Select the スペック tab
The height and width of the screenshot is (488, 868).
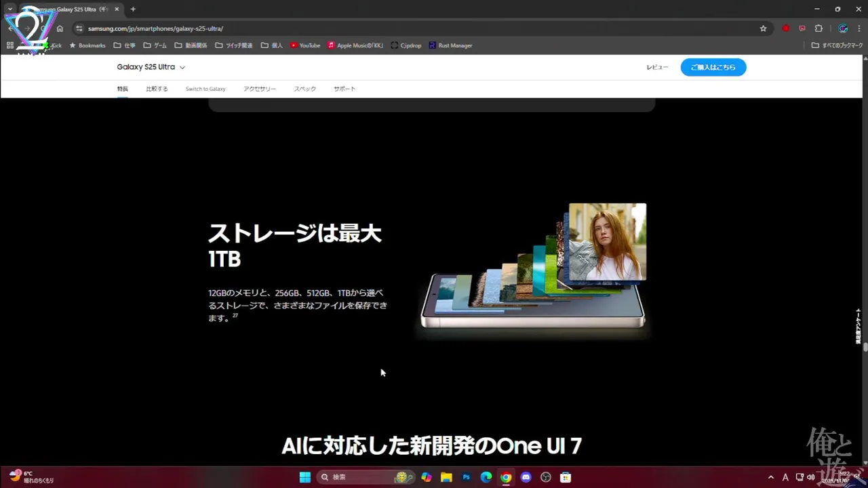(304, 89)
